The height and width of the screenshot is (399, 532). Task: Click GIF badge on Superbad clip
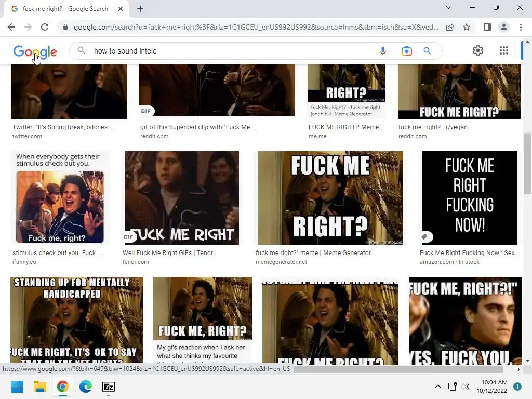click(x=146, y=111)
